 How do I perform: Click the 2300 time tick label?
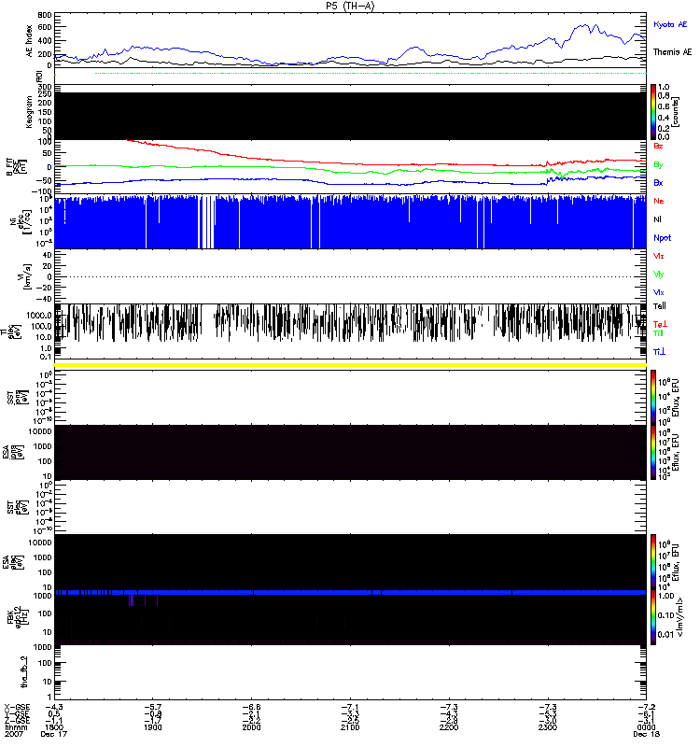[548, 727]
